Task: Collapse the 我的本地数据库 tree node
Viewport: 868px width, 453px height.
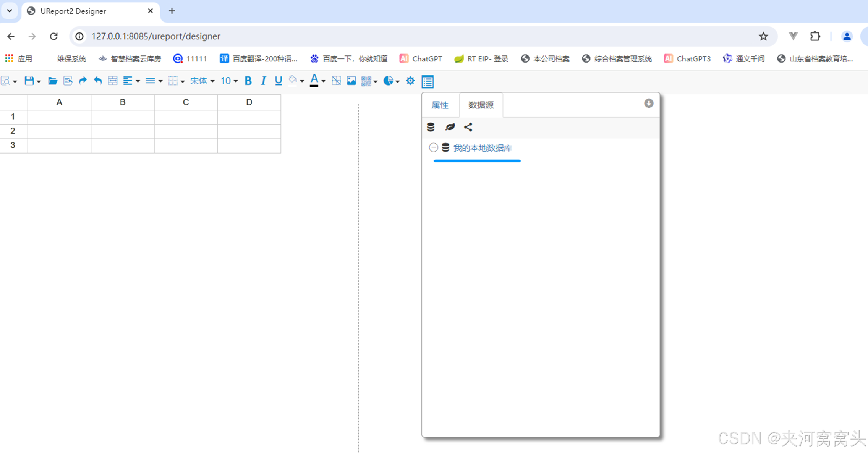Action: pos(433,147)
